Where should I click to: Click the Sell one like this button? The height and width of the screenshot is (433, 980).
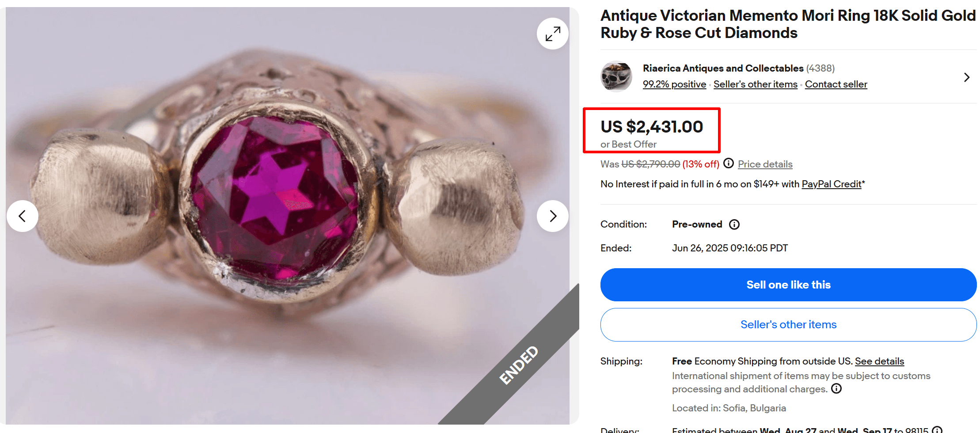pos(788,285)
